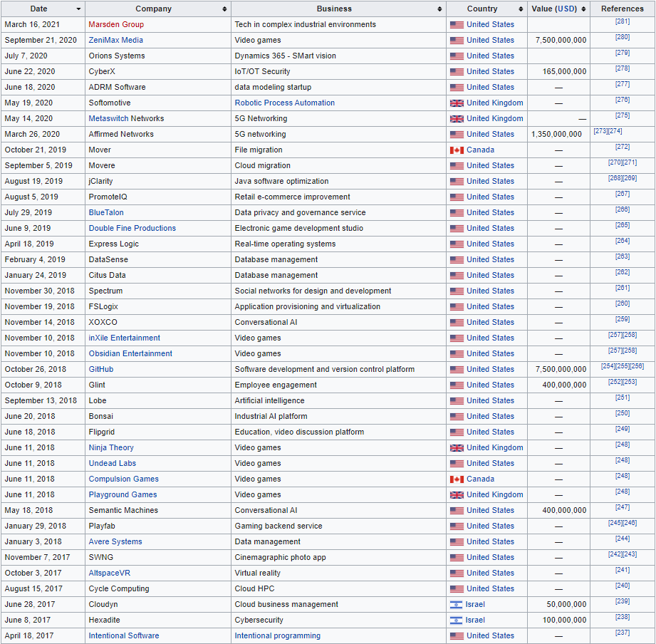Select the 165,000,000 value cell
The width and height of the screenshot is (656, 644).
click(x=558, y=71)
